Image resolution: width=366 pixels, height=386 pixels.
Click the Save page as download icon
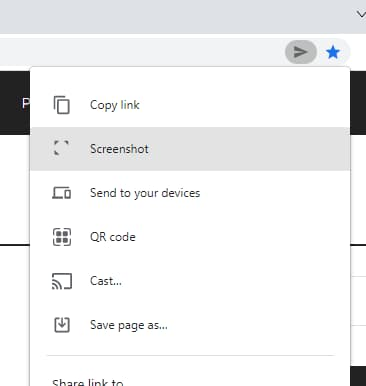pos(62,325)
